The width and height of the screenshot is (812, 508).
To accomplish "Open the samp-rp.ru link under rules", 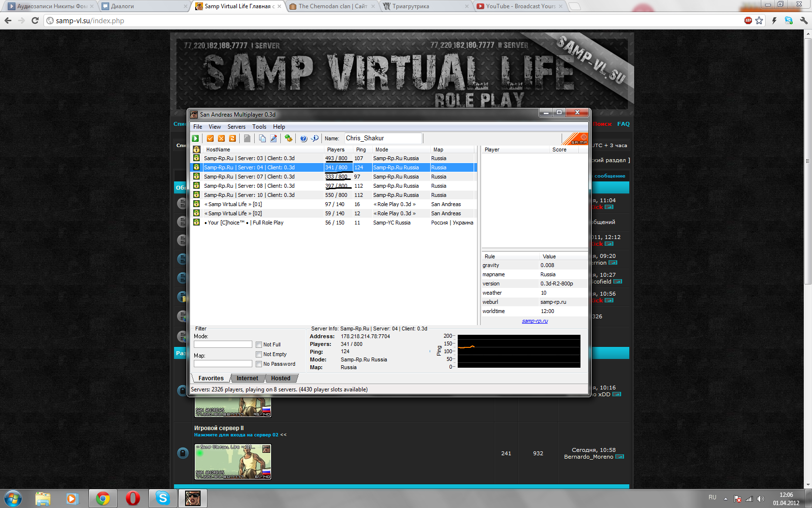I will (x=535, y=321).
